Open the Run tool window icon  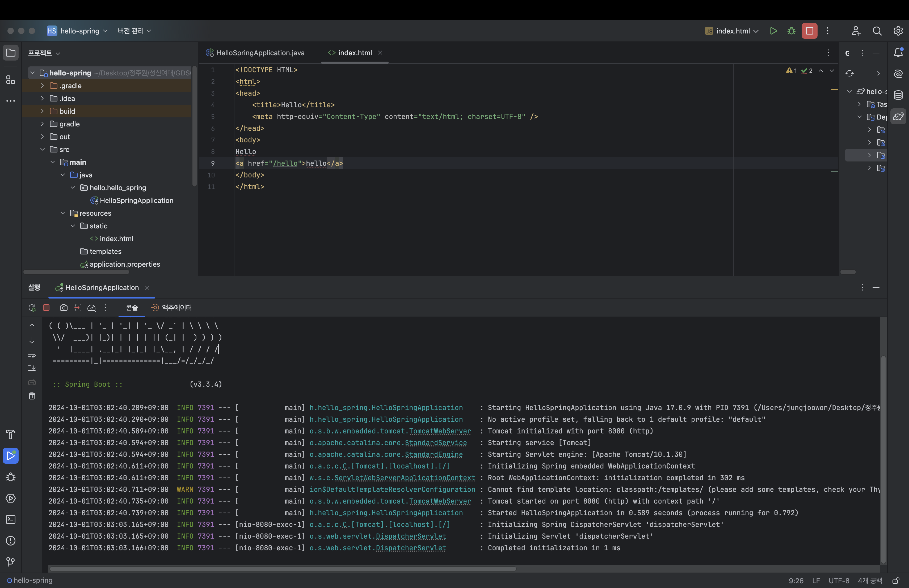[x=11, y=455]
